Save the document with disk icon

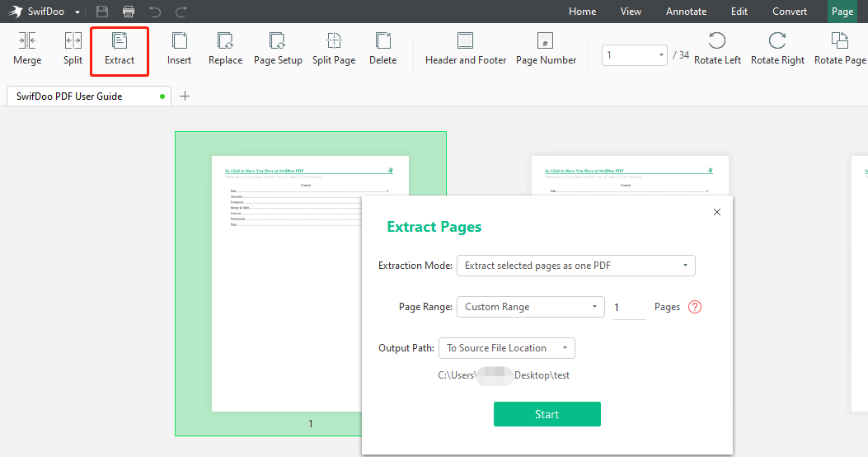point(102,11)
